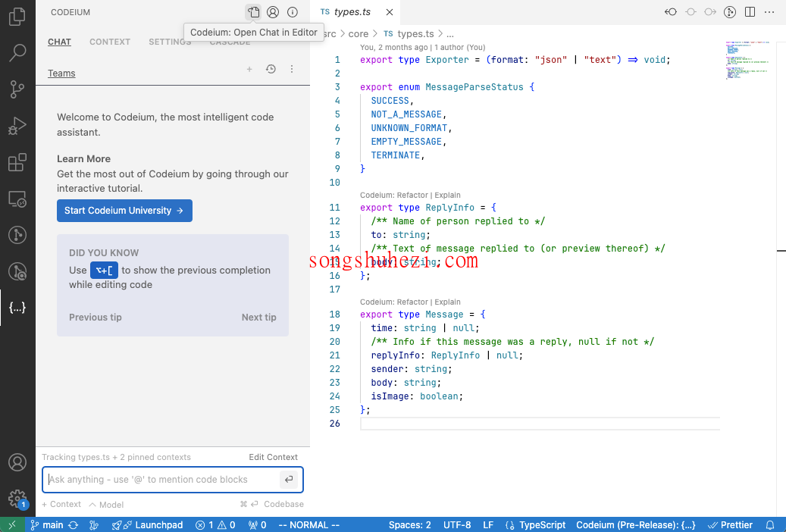786x532 pixels.
Task: Switch to the CONTEXT tab
Action: pyautogui.click(x=110, y=42)
